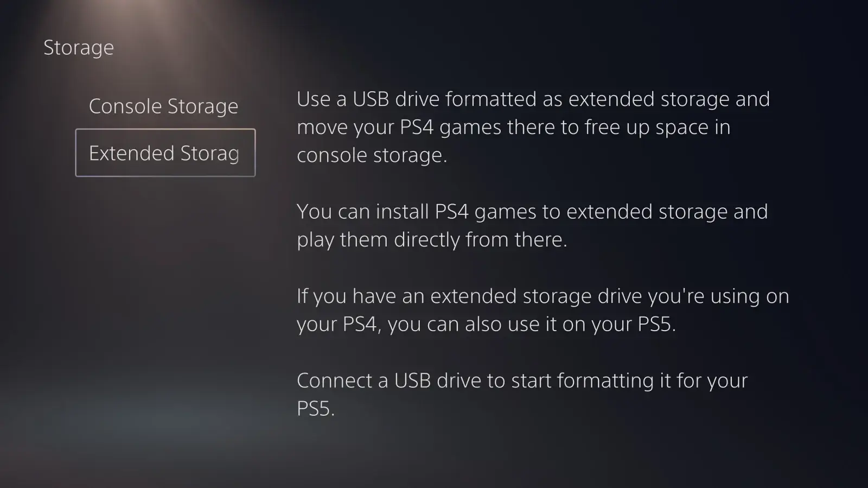Click the line "If you have an extended storage drive you're using on"
Screen dimensions: 868x488
point(542,296)
